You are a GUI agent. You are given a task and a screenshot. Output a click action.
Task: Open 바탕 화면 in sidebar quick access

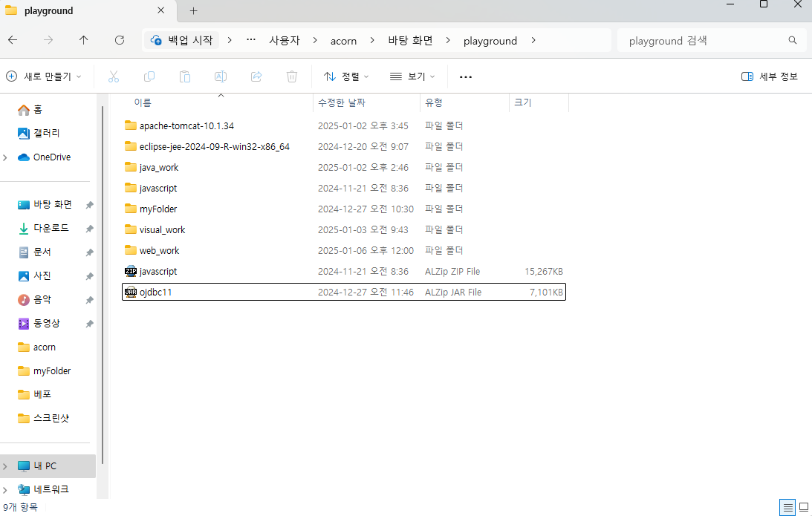pyautogui.click(x=45, y=204)
